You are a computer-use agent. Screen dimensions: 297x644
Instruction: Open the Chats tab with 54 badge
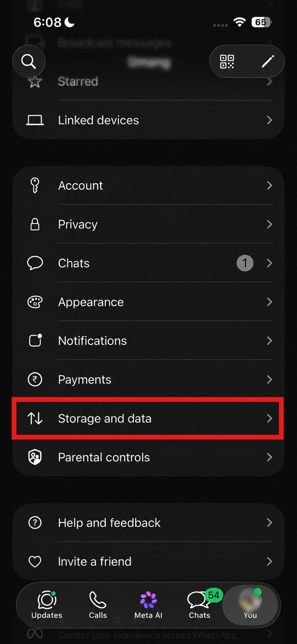pos(200,605)
